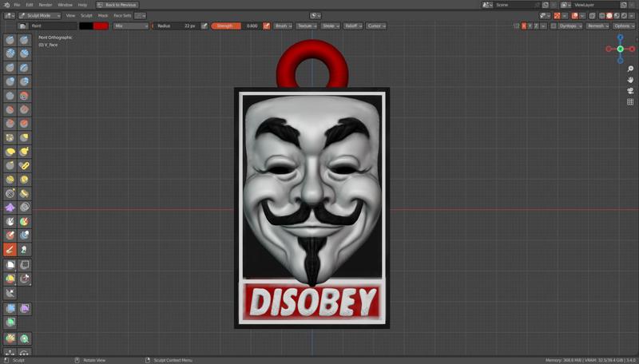
Task: Select the Draw Sharp brush
Action: click(25, 40)
